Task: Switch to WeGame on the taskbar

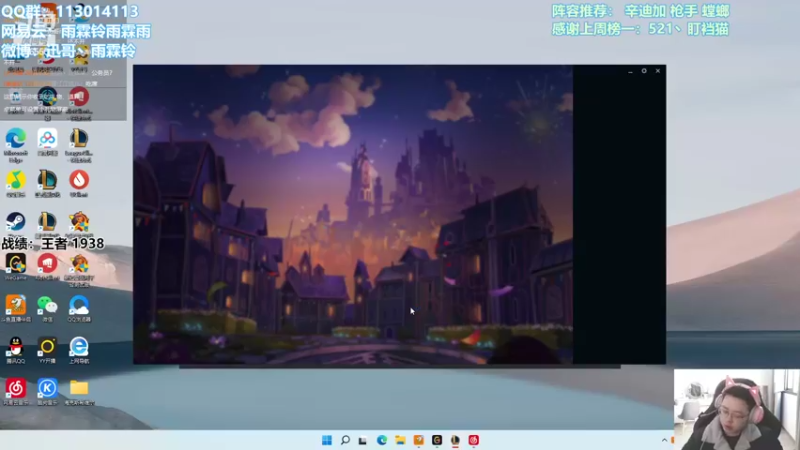Action: pyautogui.click(x=437, y=440)
